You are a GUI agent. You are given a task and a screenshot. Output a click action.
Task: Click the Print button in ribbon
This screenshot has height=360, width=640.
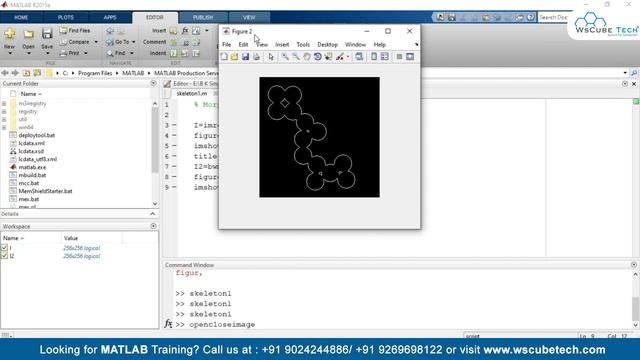pos(70,53)
